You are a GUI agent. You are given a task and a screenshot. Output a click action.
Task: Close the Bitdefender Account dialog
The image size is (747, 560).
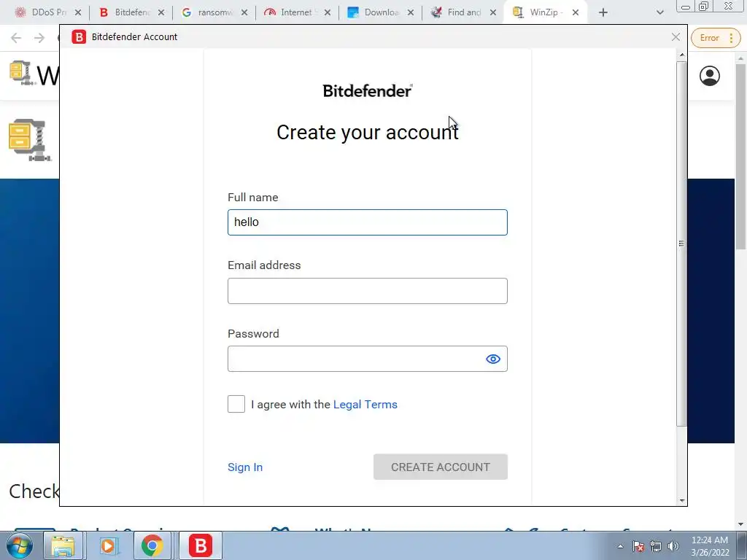(676, 36)
